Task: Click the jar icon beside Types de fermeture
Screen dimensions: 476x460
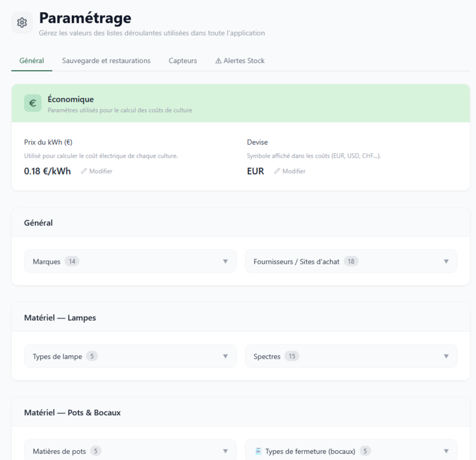Action: coord(258,451)
